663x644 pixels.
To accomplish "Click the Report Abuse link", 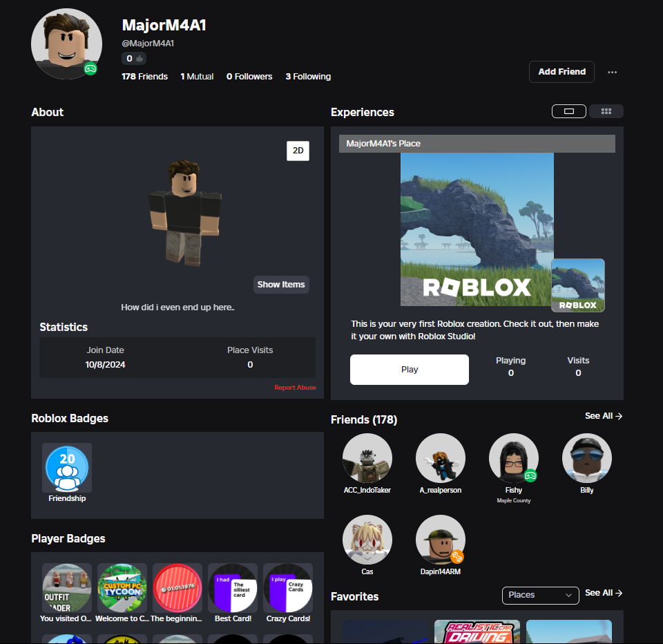I will [295, 388].
